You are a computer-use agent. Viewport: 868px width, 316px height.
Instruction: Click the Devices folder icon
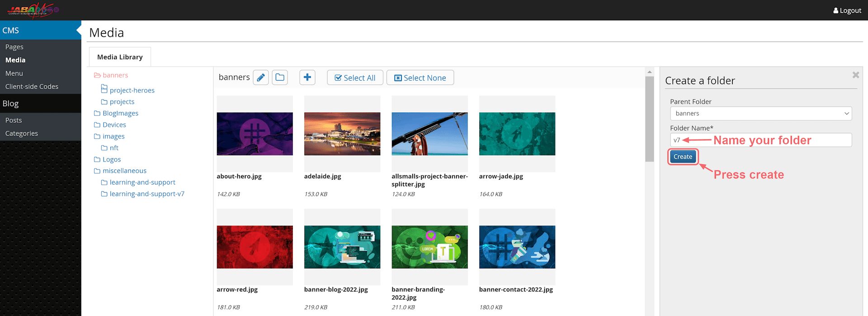point(97,125)
